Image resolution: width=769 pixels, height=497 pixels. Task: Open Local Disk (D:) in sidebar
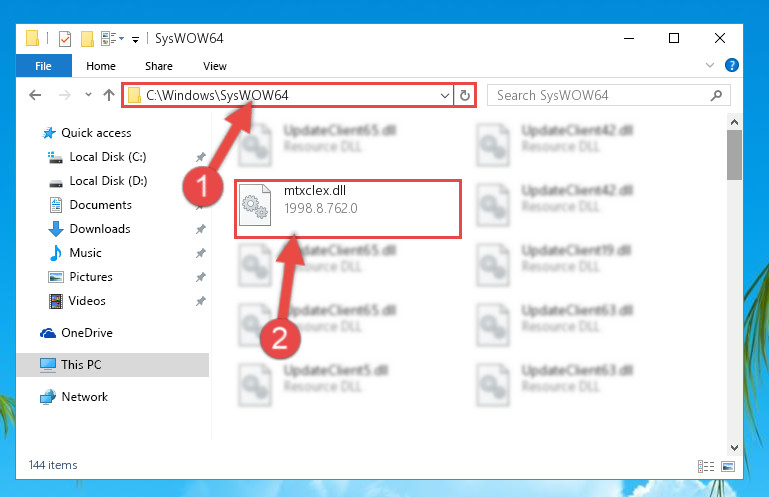click(108, 181)
